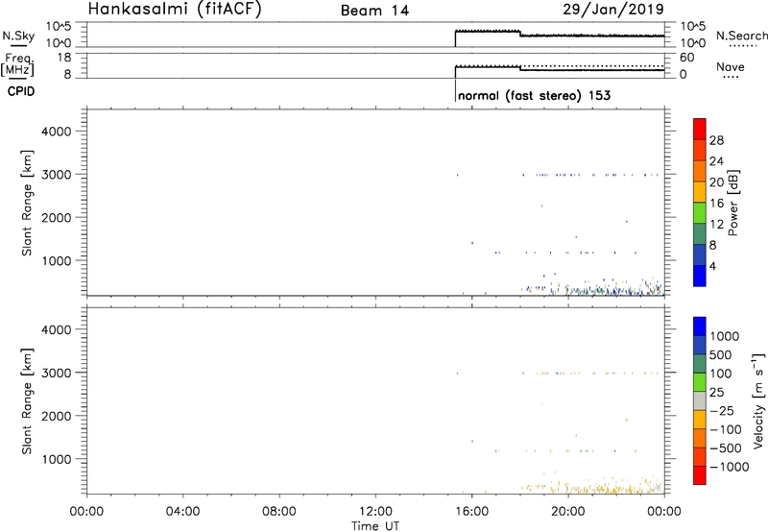This screenshot has height=532, width=768.
Task: Click the date '29/Jan/2019'
Action: pyautogui.click(x=613, y=9)
